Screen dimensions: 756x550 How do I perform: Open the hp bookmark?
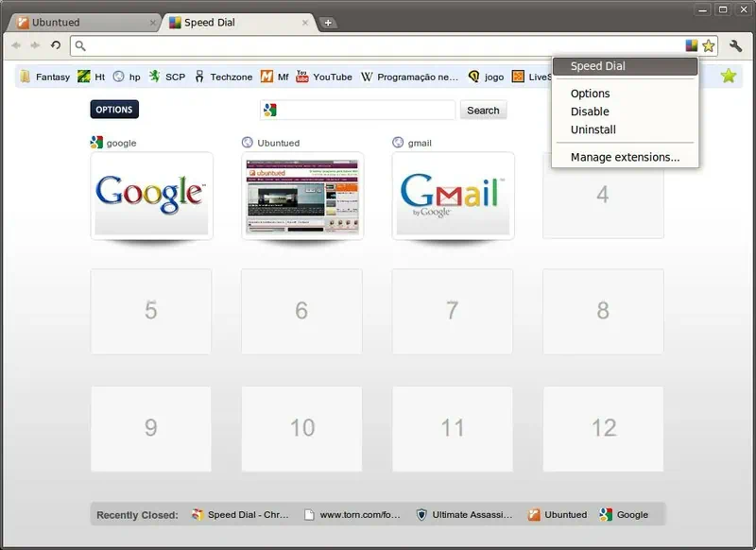(127, 77)
